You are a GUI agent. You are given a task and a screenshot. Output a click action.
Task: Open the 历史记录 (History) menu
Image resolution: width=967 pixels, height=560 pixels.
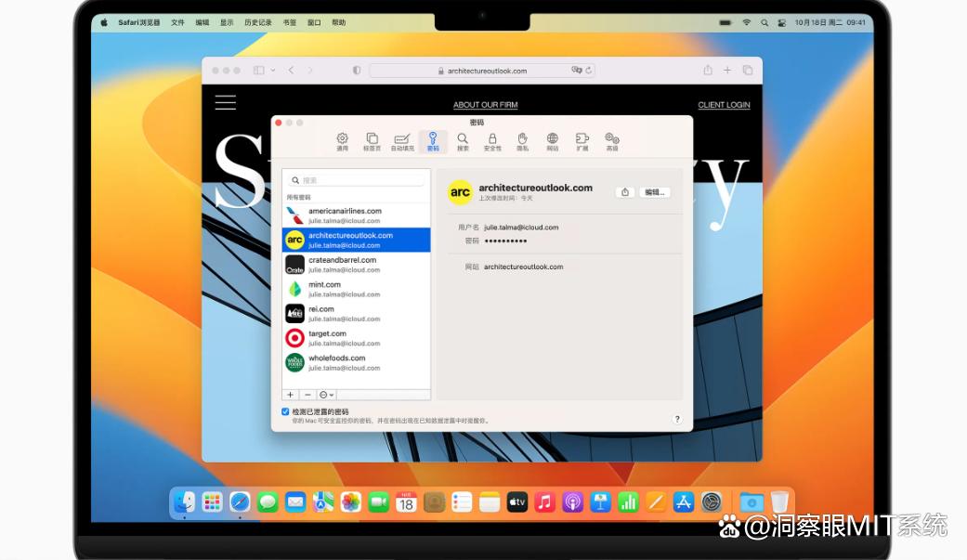(258, 22)
